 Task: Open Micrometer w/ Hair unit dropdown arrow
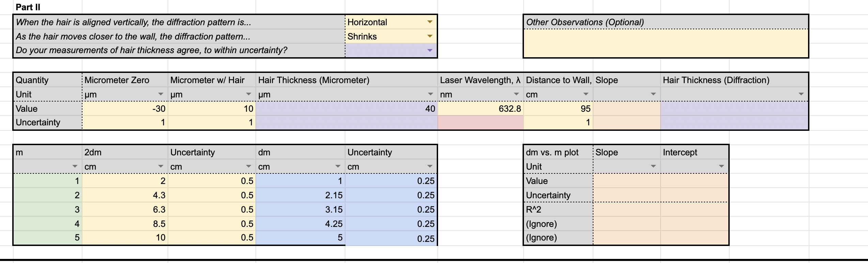pos(249,94)
